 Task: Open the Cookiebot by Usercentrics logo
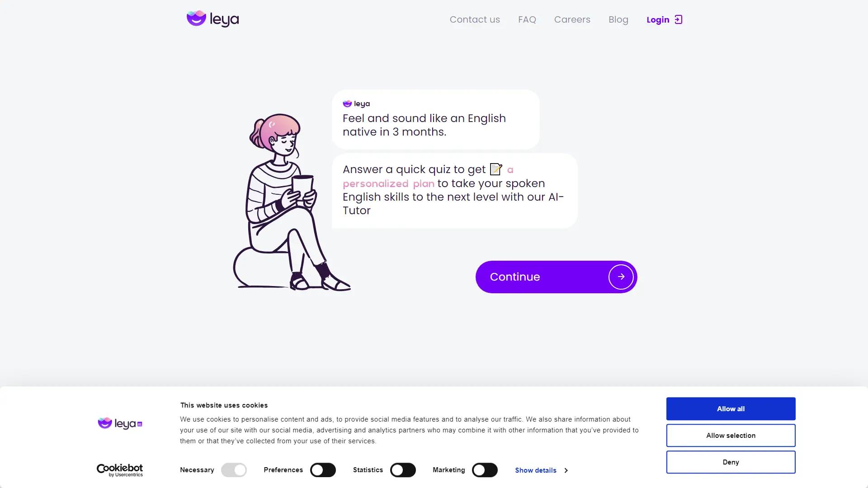tap(120, 470)
